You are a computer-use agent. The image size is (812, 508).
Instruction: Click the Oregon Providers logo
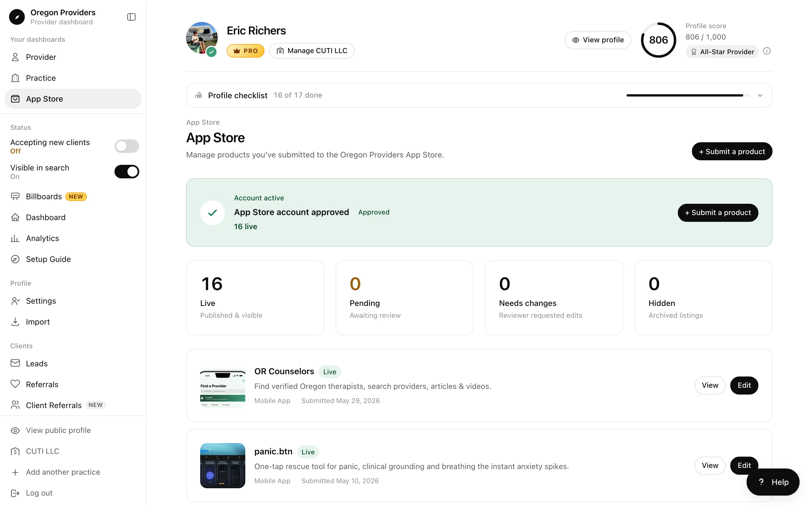pos(17,17)
